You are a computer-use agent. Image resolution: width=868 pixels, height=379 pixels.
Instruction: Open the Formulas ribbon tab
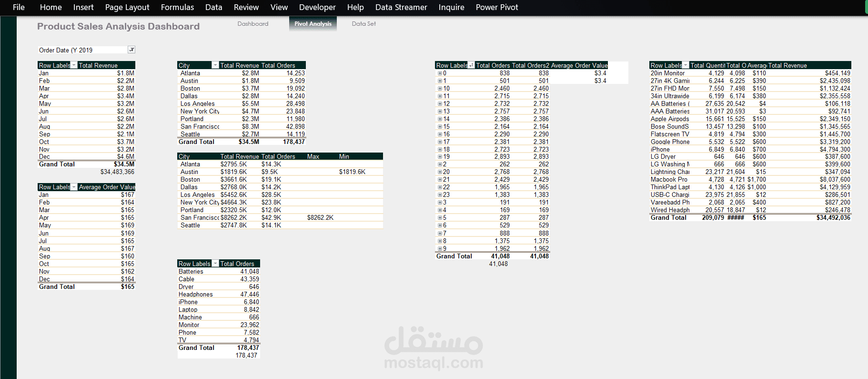tap(177, 7)
